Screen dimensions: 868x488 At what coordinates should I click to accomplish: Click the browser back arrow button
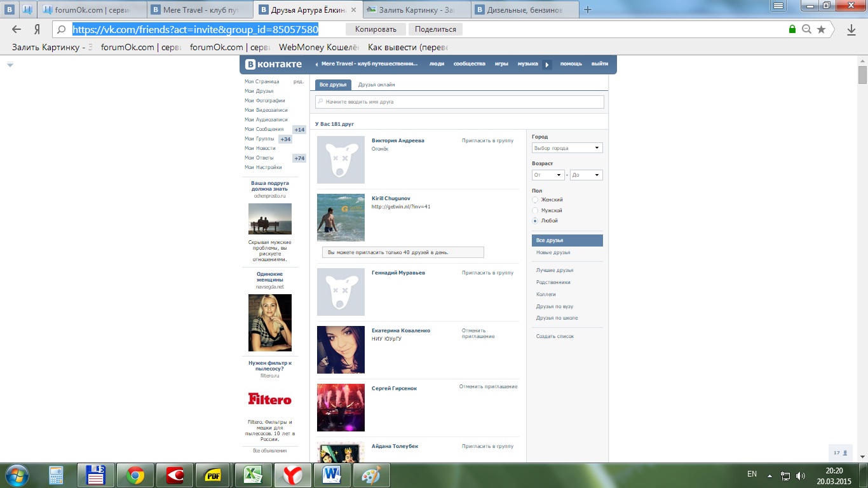click(17, 29)
